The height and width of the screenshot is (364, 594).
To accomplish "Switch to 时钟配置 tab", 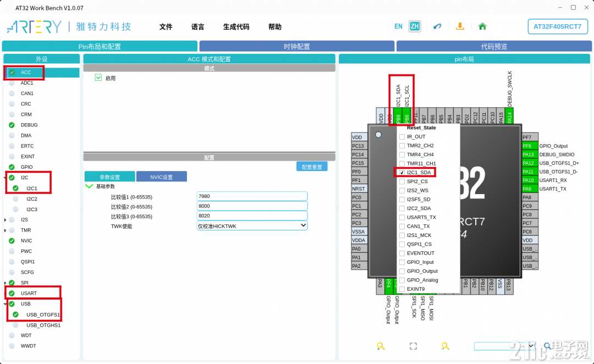I will [296, 47].
